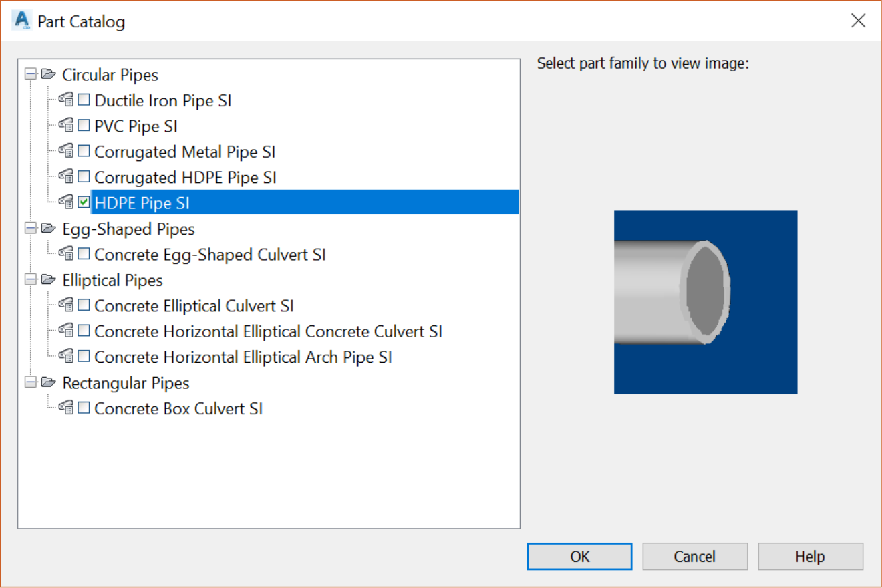This screenshot has width=882, height=588.
Task: Enable the Concrete Elliptical Culvert SI checkbox
Action: (84, 305)
